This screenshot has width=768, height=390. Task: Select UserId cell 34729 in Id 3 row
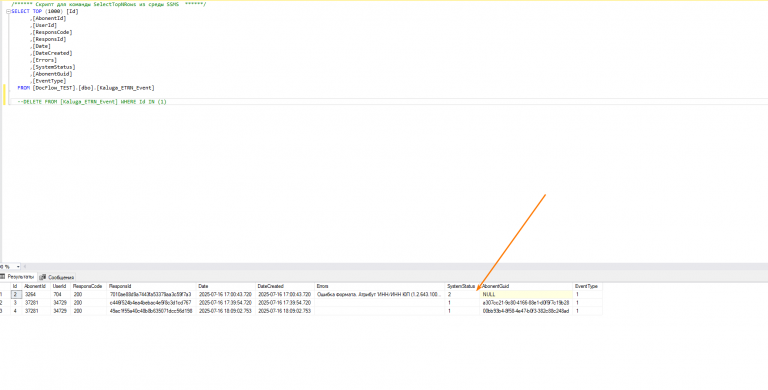(60, 303)
